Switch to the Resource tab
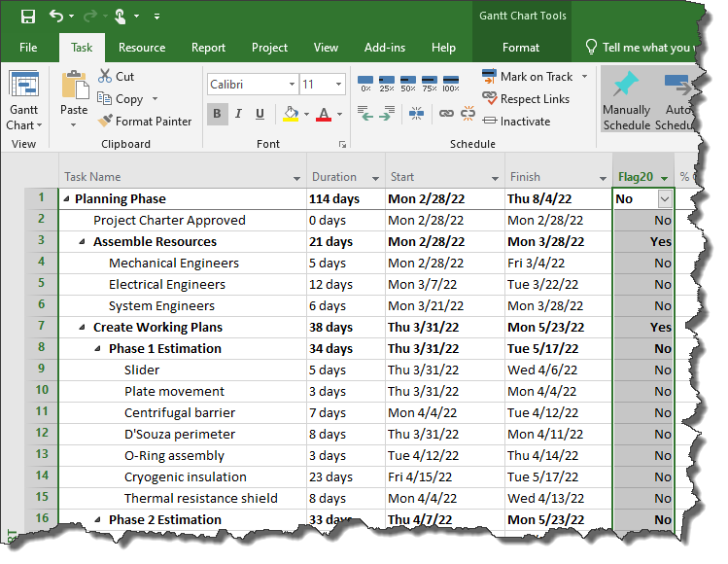The width and height of the screenshot is (728, 564). pyautogui.click(x=142, y=48)
